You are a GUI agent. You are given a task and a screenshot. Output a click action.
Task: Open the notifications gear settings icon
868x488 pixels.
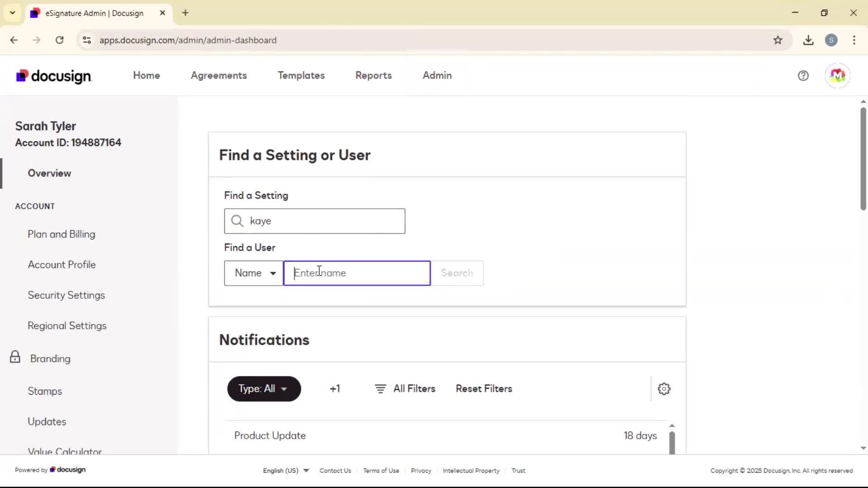click(664, 389)
